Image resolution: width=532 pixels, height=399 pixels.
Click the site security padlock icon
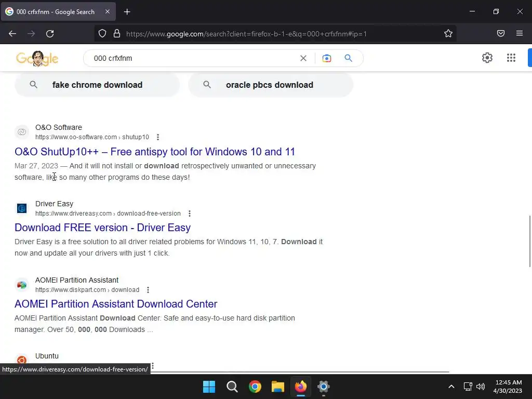pyautogui.click(x=117, y=34)
